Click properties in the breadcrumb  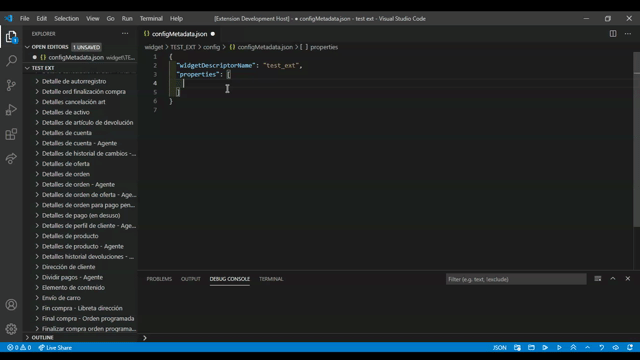pyautogui.click(x=324, y=47)
